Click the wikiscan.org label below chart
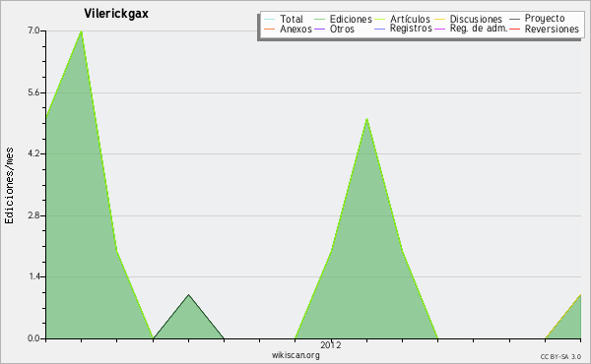 [x=295, y=355]
